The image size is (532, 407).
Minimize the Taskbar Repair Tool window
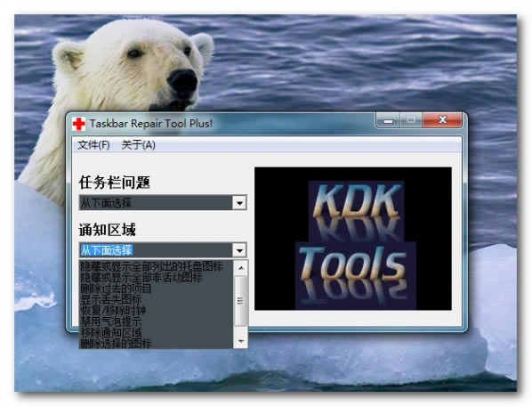[x=389, y=120]
